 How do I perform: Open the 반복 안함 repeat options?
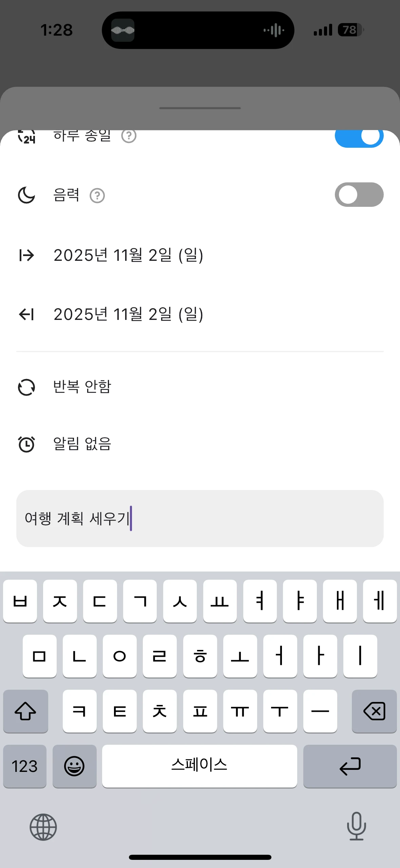click(82, 387)
